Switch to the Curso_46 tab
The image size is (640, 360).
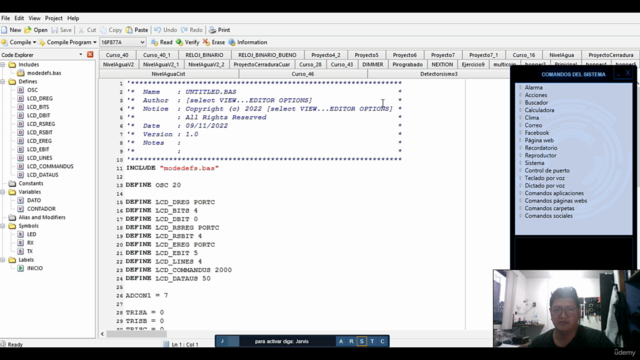click(303, 74)
